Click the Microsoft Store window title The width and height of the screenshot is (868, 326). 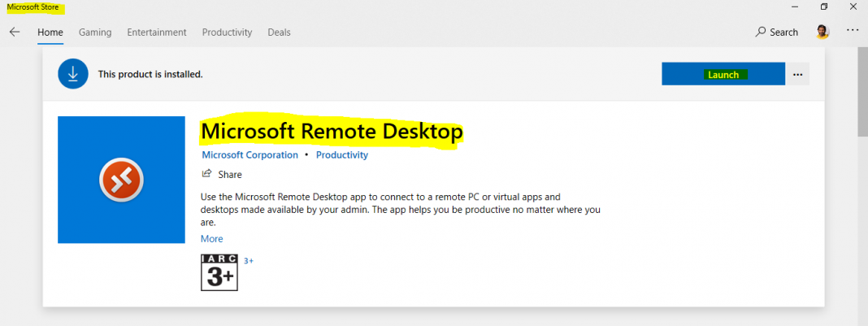coord(33,8)
